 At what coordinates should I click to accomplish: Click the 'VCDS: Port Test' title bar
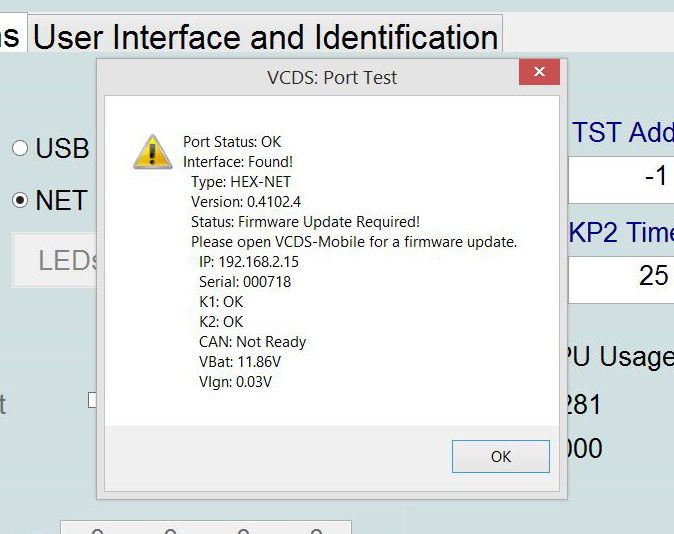tap(331, 78)
